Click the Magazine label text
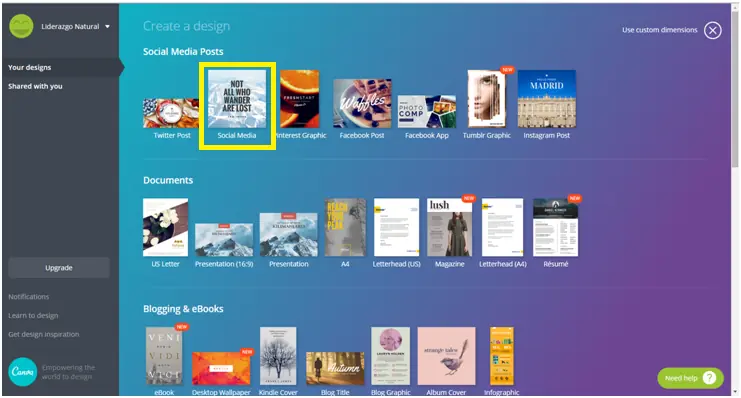Viewport: 741px width, 398px height. click(449, 264)
